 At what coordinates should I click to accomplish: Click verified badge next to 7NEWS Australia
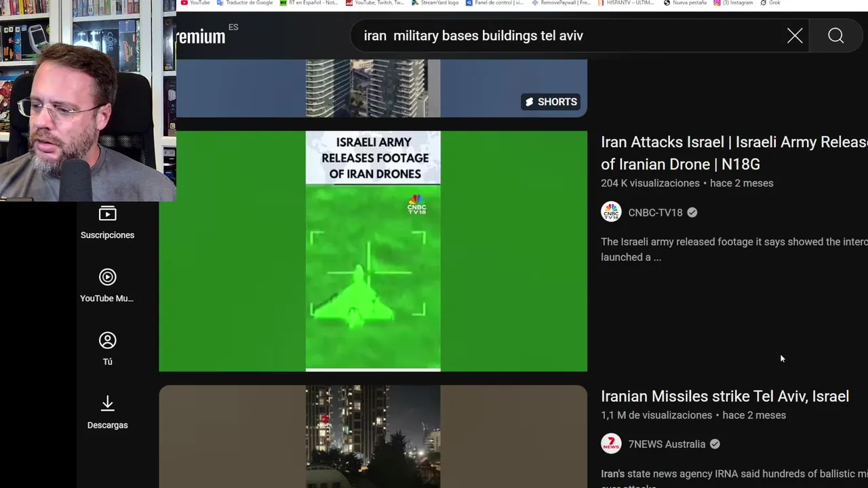pyautogui.click(x=715, y=444)
